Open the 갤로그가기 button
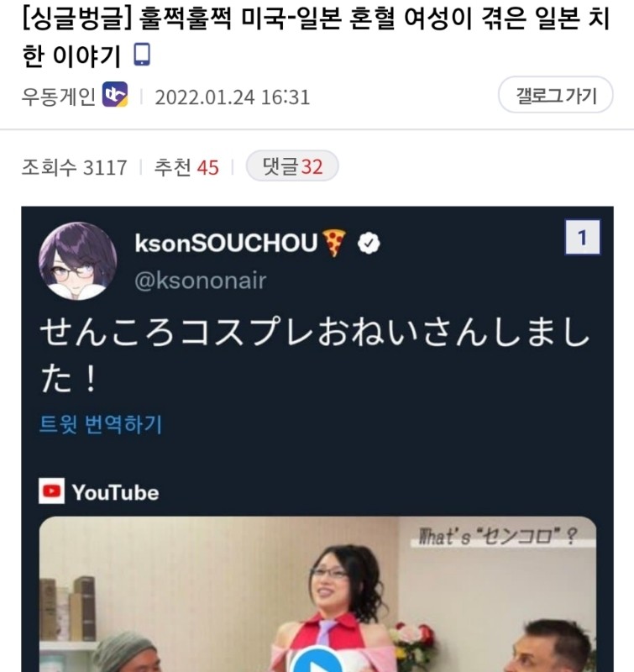Image resolution: width=634 pixels, height=672 pixels. coord(556,95)
